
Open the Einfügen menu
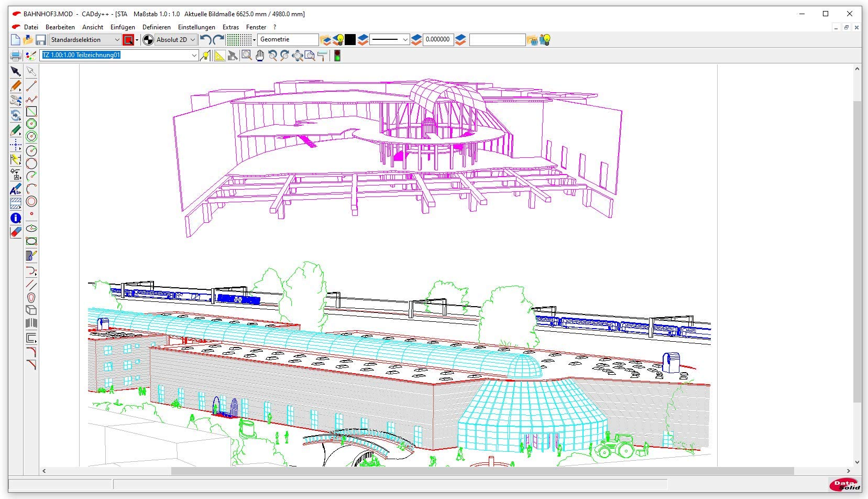(x=123, y=27)
